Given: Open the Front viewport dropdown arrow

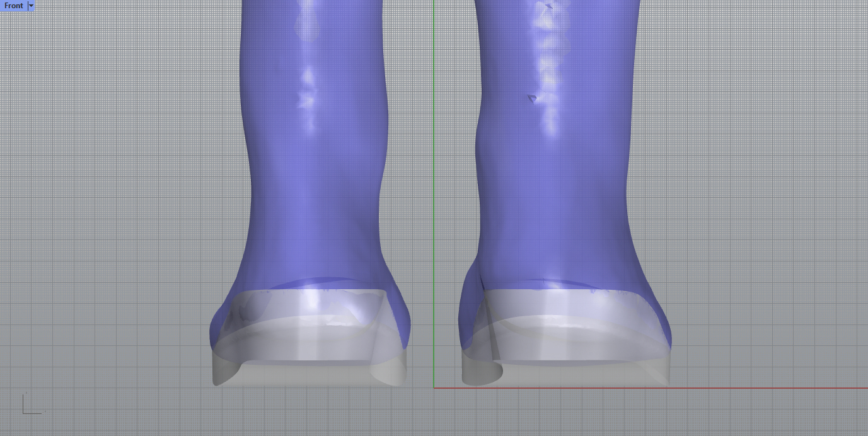Looking at the screenshot, I should (x=31, y=6).
